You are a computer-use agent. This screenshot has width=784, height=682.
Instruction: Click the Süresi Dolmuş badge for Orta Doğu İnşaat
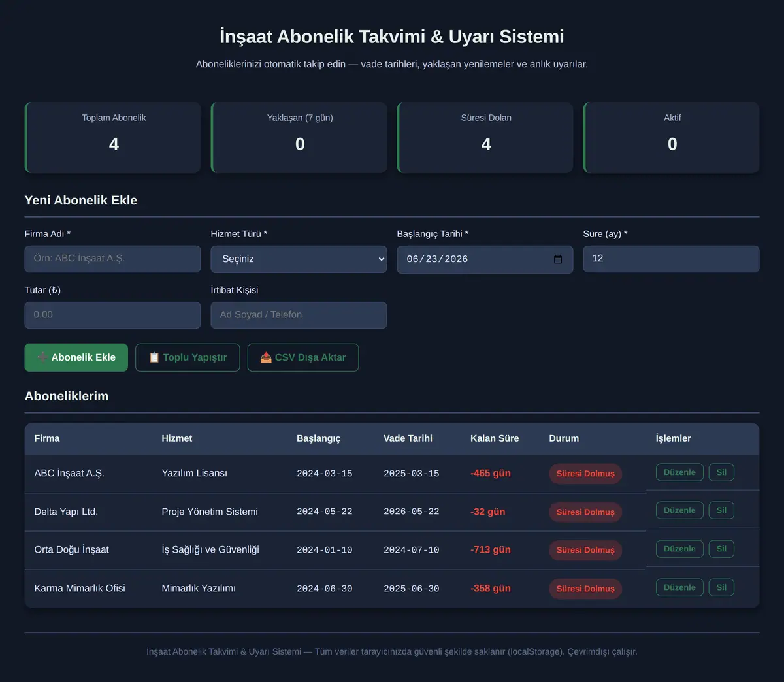(x=585, y=550)
